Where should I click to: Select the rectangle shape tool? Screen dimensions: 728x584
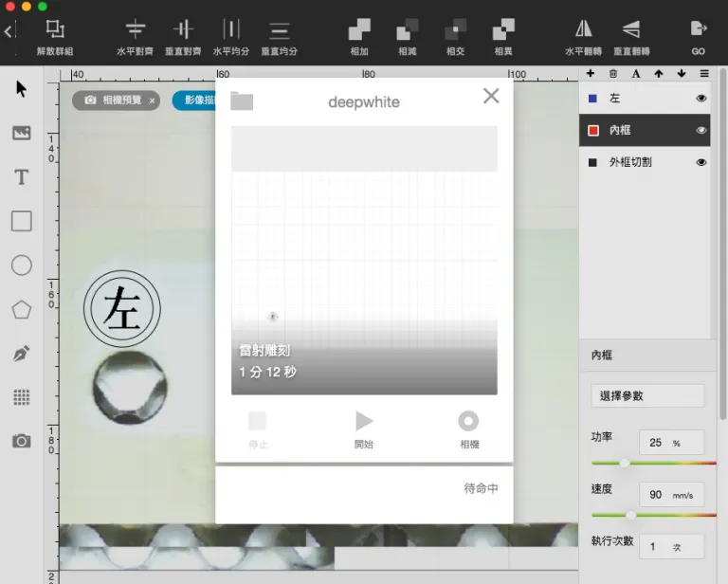(22, 221)
